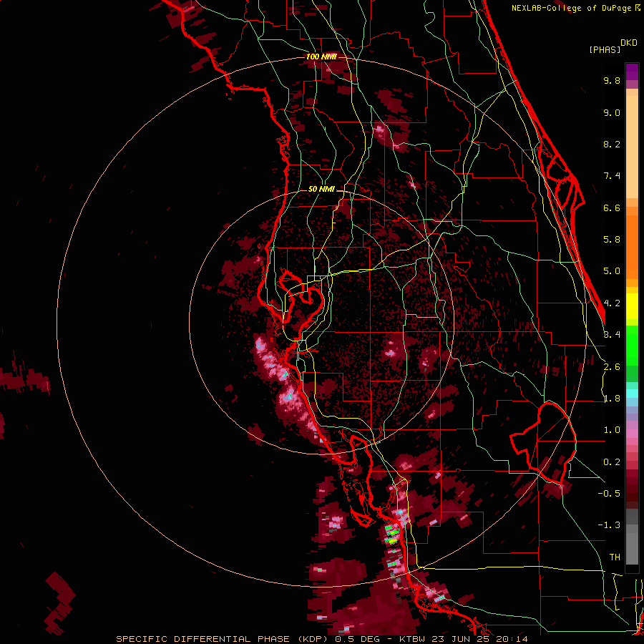Click the "TH" threshold label on the scale

pyautogui.click(x=615, y=557)
